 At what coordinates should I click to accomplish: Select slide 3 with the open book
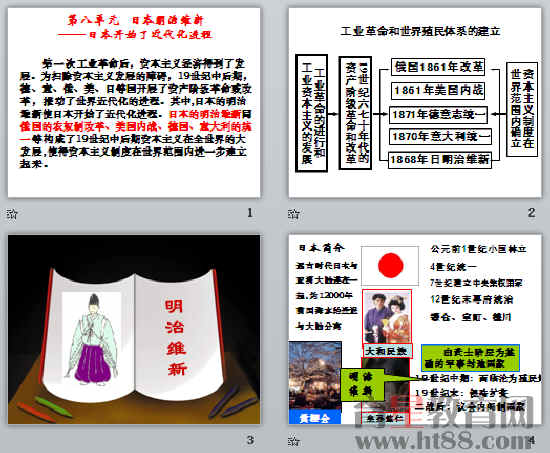point(134,329)
